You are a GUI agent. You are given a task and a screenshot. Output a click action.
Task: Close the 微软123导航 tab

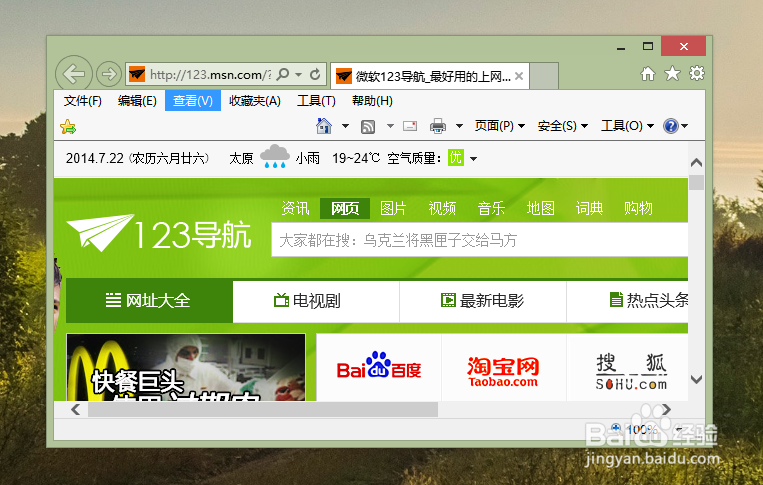click(519, 76)
